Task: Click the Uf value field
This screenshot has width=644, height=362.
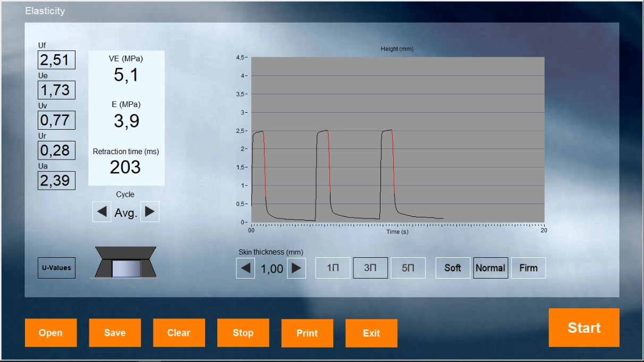Action: click(56, 60)
